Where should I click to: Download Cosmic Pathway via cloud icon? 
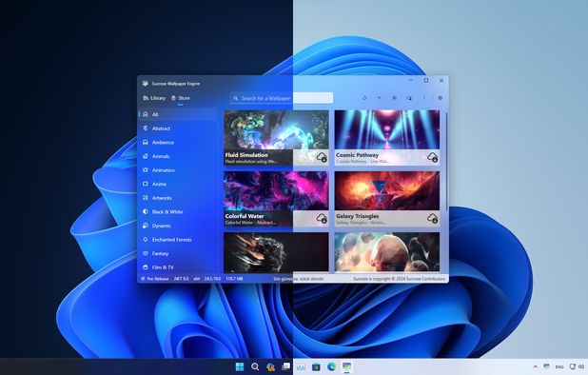433,157
